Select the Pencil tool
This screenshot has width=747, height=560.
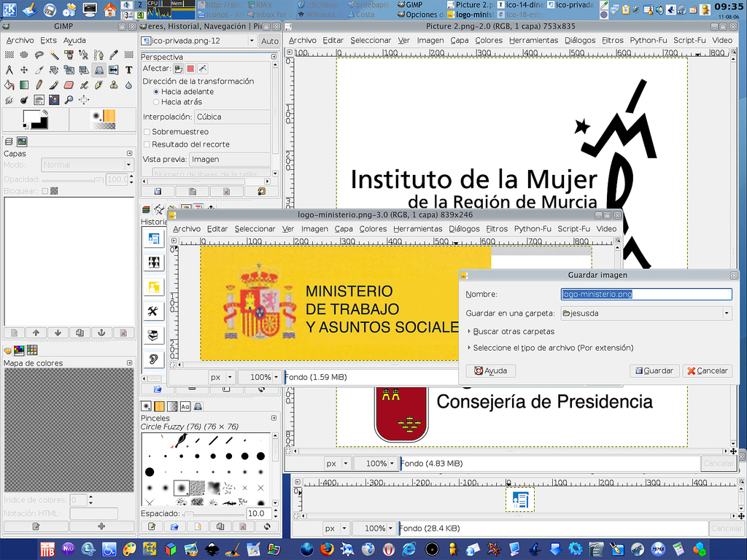pos(39,85)
